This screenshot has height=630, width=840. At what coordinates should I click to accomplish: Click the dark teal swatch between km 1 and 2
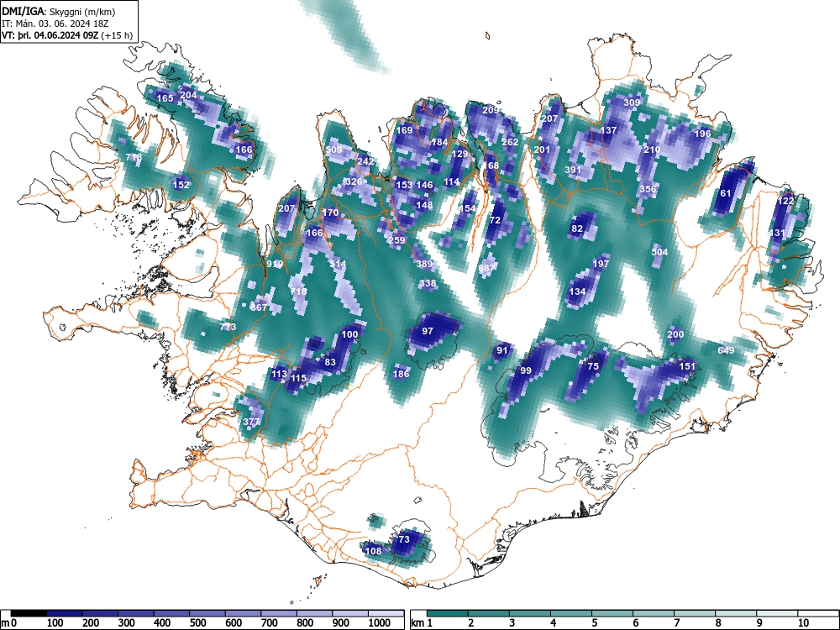click(x=448, y=613)
